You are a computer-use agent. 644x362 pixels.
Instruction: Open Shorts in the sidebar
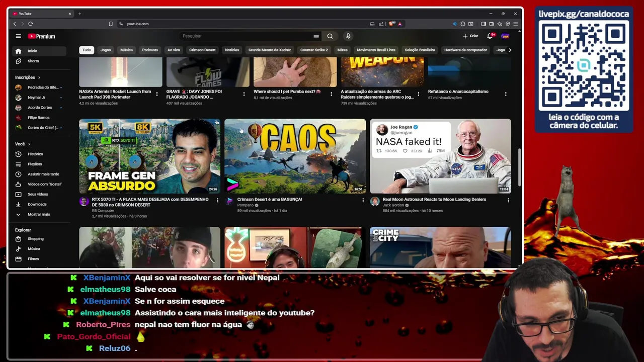coord(40,61)
